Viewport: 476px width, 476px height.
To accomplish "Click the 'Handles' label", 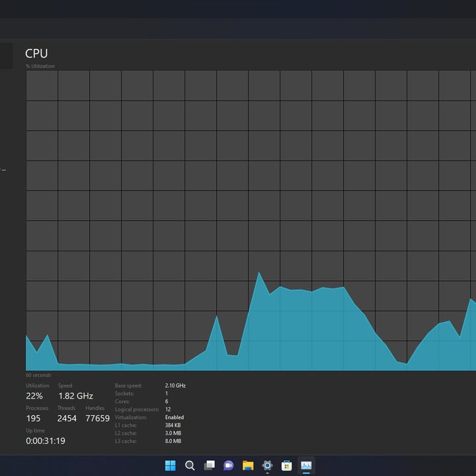I will [x=95, y=408].
